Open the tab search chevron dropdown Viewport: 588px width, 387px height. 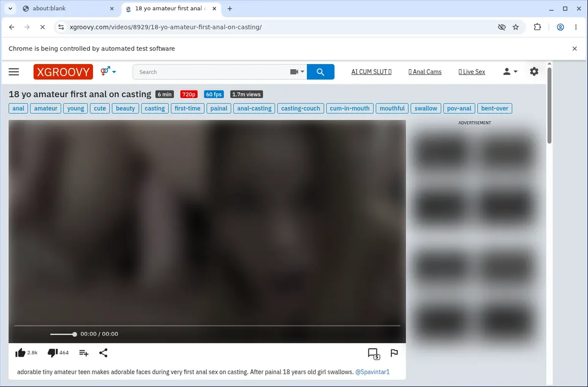10,8
